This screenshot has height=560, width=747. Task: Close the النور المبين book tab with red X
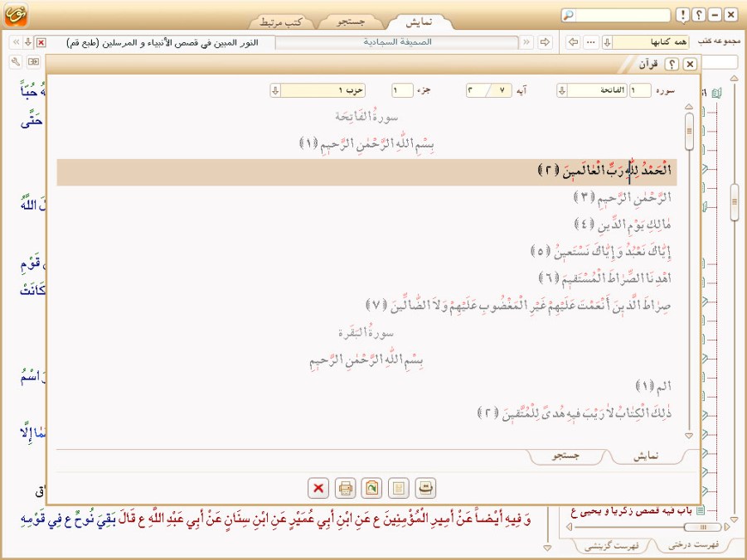point(41,42)
